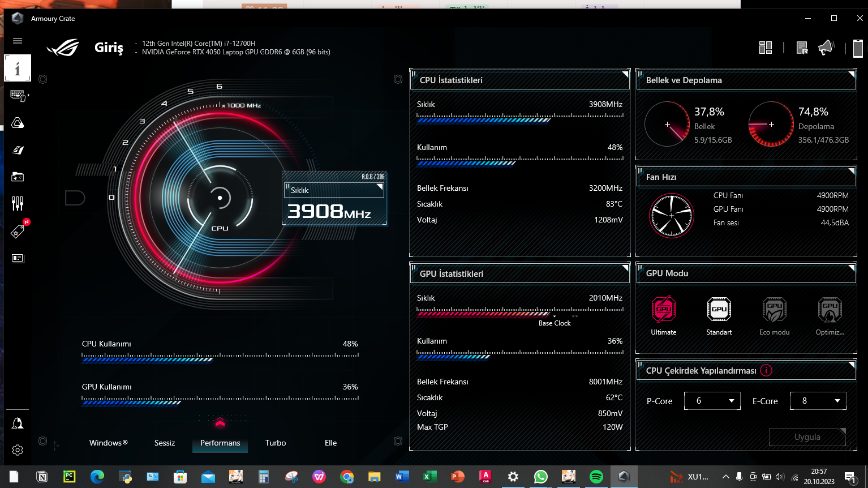The height and width of the screenshot is (488, 868).
Task: Click the Bellek memory usage dial
Action: pyautogui.click(x=667, y=124)
